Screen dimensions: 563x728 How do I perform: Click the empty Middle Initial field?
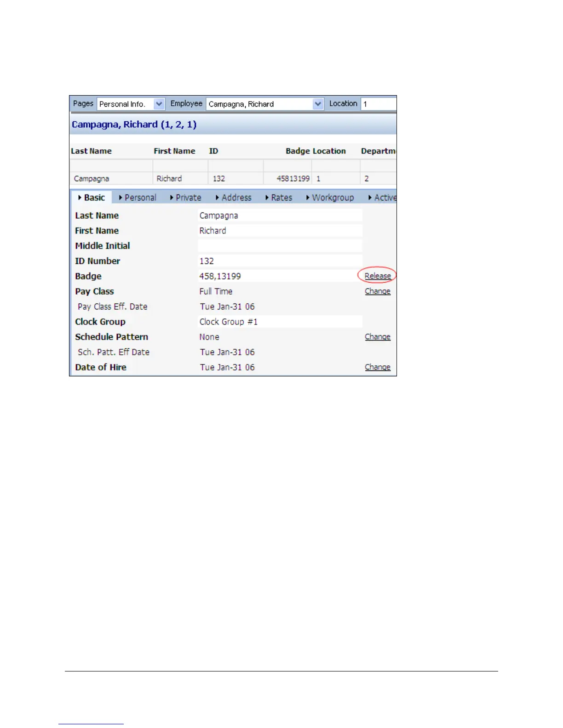(x=280, y=245)
